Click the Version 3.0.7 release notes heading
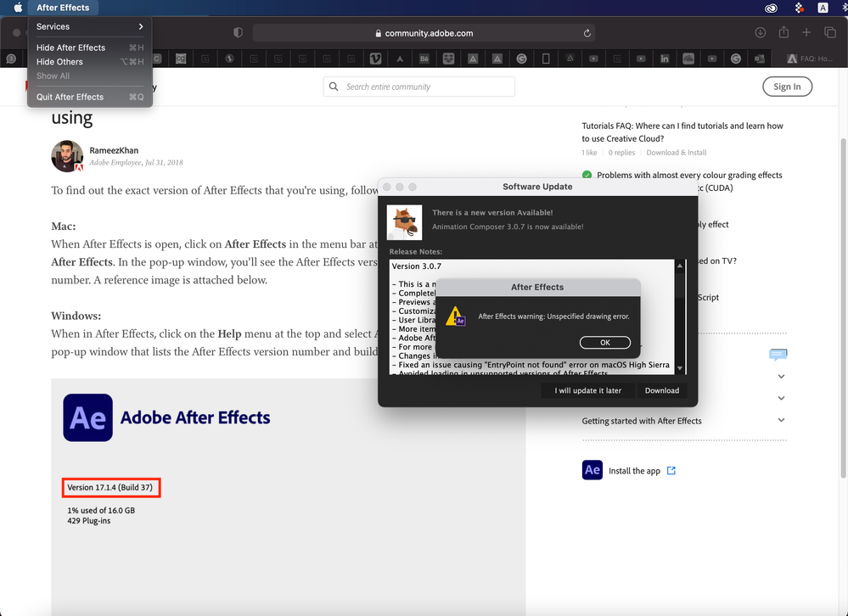This screenshot has height=616, width=848. (417, 266)
